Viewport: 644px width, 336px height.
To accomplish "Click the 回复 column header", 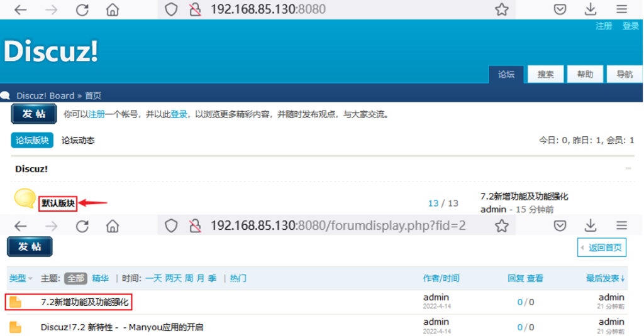I will [516, 279].
